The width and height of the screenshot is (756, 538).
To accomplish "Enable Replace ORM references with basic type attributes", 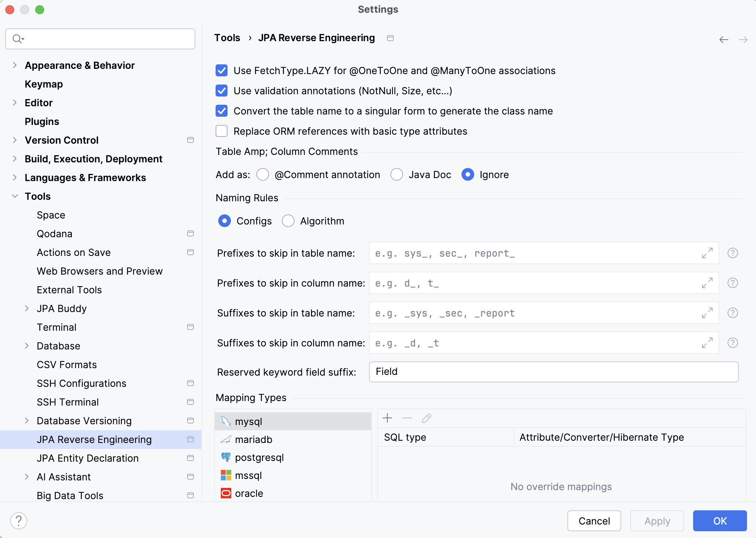I will [221, 131].
